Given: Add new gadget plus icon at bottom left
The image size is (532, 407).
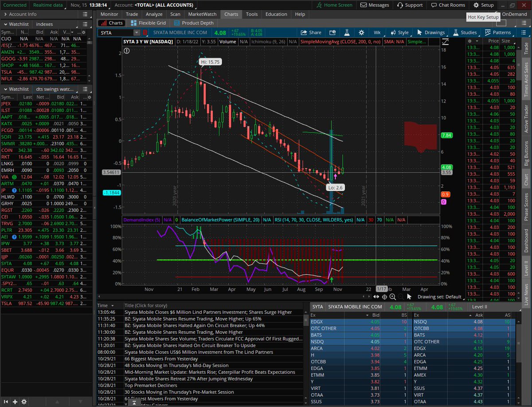Looking at the screenshot, I should click(x=15, y=401).
